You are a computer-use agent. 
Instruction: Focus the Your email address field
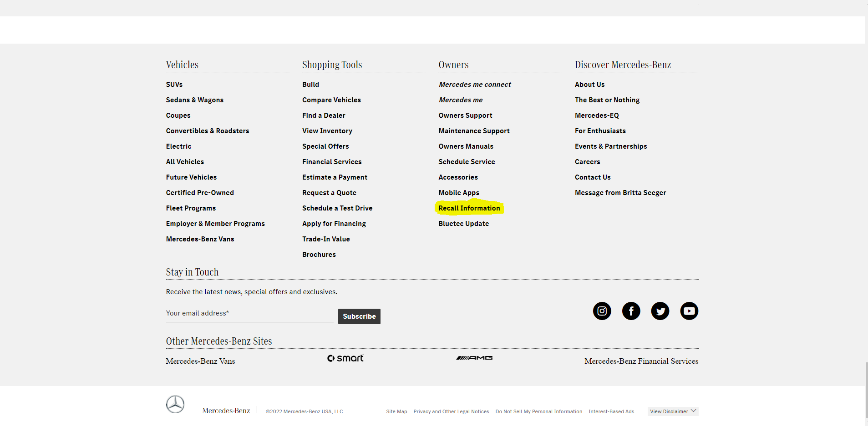249,313
